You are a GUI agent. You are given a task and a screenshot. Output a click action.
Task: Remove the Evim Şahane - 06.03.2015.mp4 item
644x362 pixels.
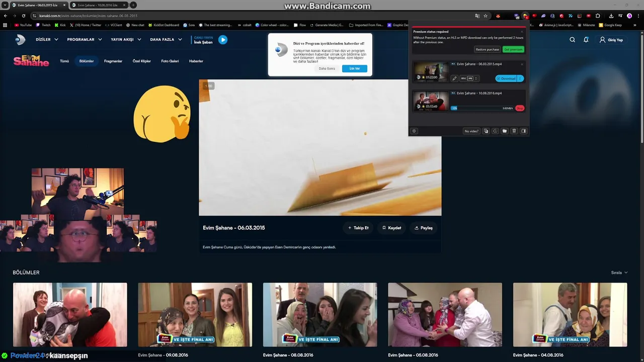coord(522,64)
